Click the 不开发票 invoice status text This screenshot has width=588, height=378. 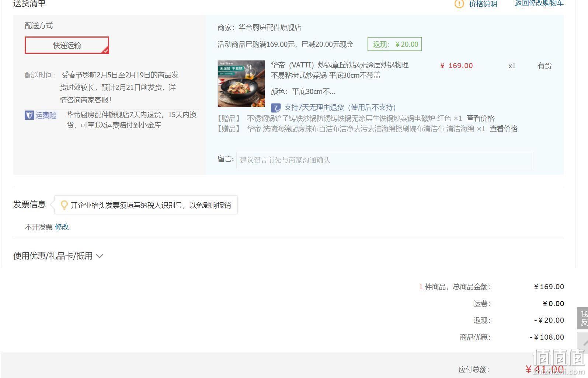click(x=39, y=227)
